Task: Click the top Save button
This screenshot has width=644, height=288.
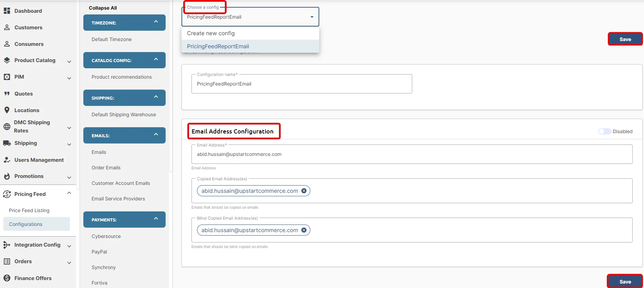Action: [625, 39]
